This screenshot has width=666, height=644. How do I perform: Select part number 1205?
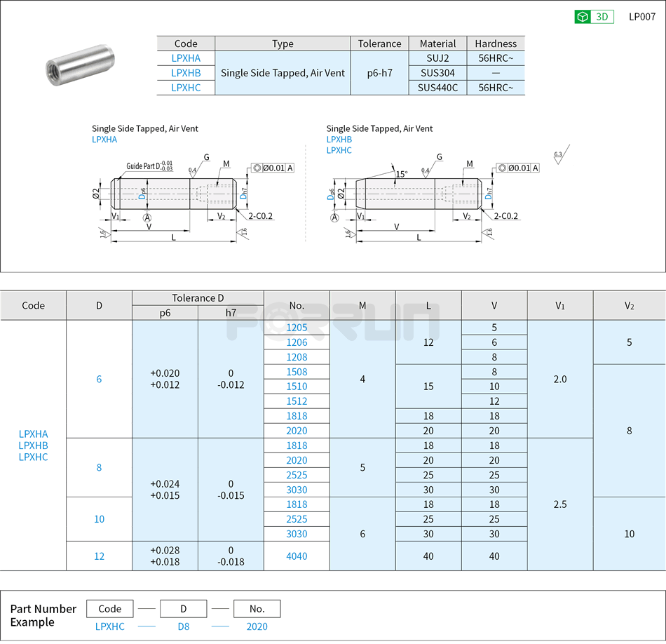297,328
